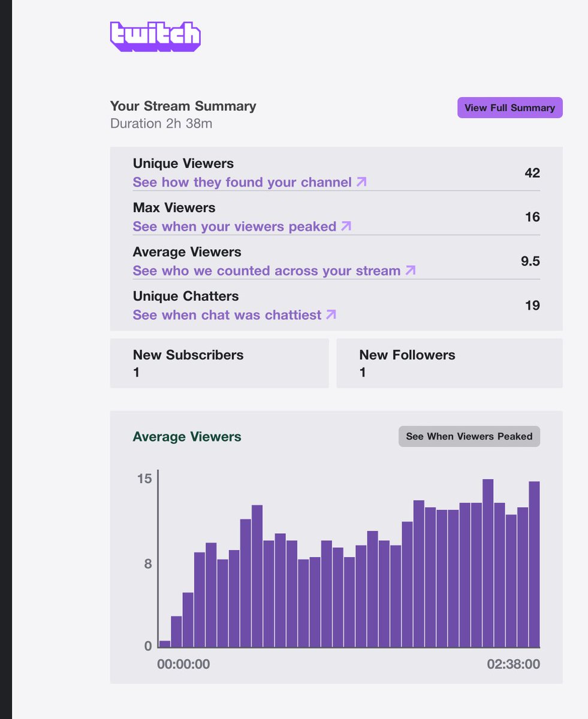Viewport: 588px width, 719px height.
Task: Click arrow icon after 'chat was chattiest'
Action: [331, 314]
